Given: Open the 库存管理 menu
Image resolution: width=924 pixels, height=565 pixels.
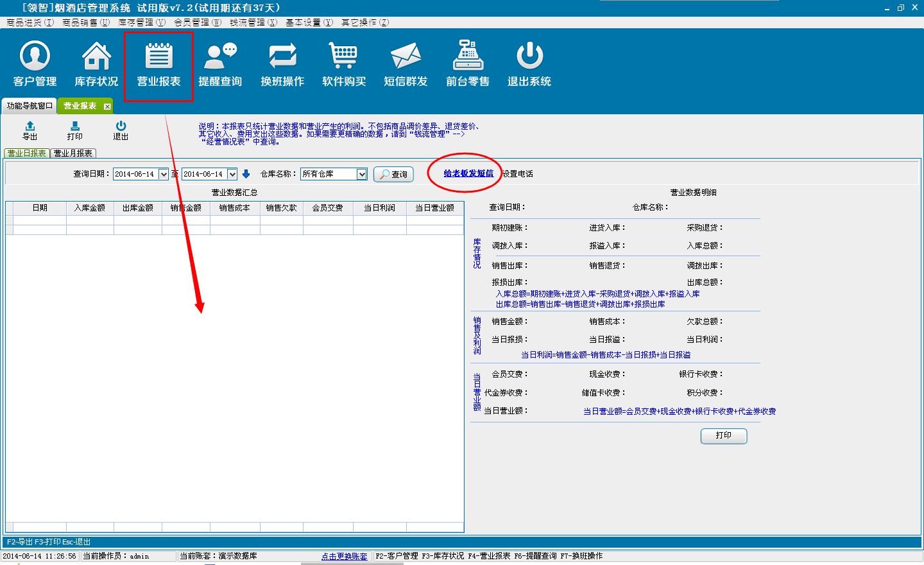Looking at the screenshot, I should (x=142, y=22).
